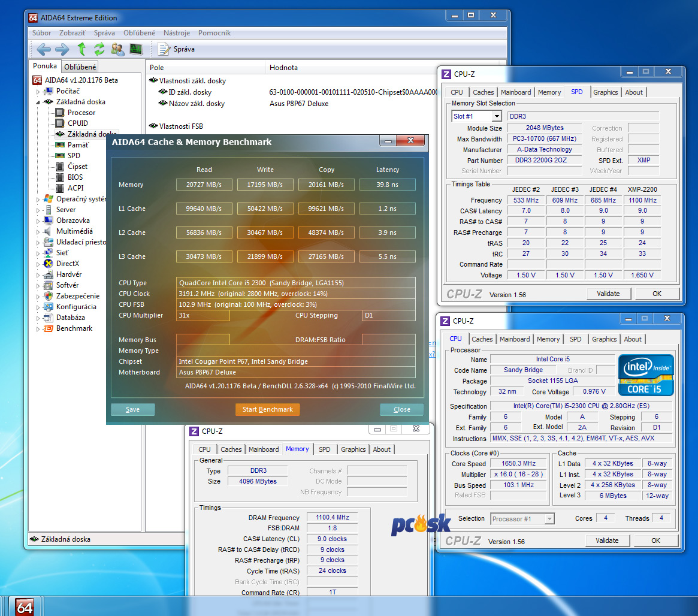The image size is (698, 616).
Task: Open Graphics tab in CPU-Z CPU window
Action: (604, 339)
